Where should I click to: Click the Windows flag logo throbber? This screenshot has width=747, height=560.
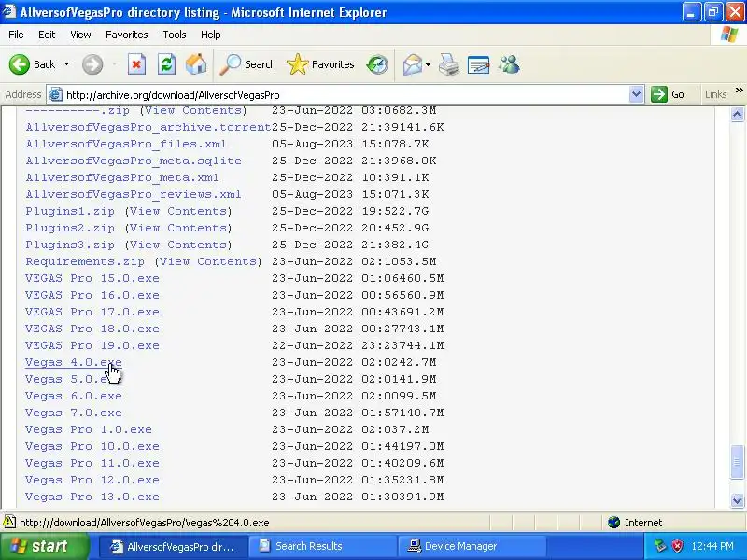729,35
